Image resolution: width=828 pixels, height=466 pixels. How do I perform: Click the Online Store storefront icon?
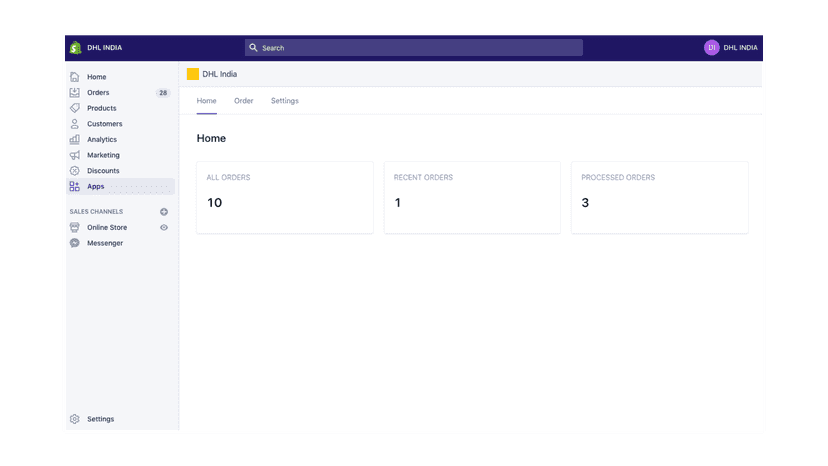[74, 227]
